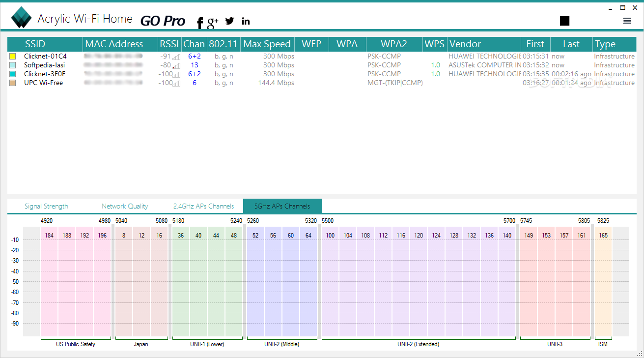The height and width of the screenshot is (358, 644).
Task: Open the hamburger menu icon
Action: coord(627,21)
